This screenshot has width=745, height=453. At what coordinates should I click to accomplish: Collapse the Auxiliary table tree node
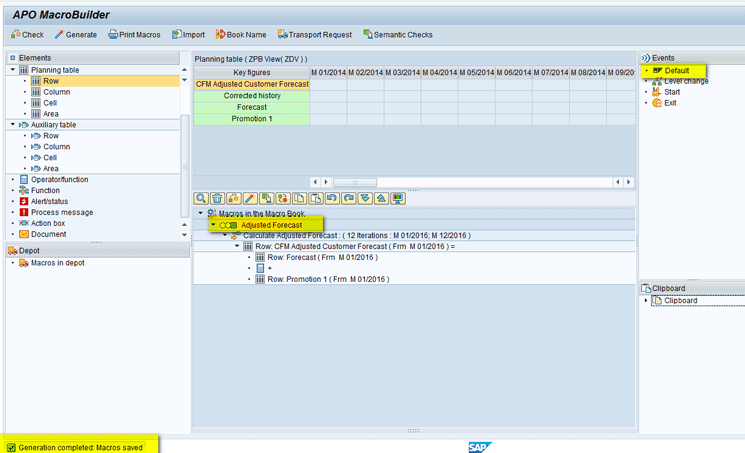(x=12, y=125)
